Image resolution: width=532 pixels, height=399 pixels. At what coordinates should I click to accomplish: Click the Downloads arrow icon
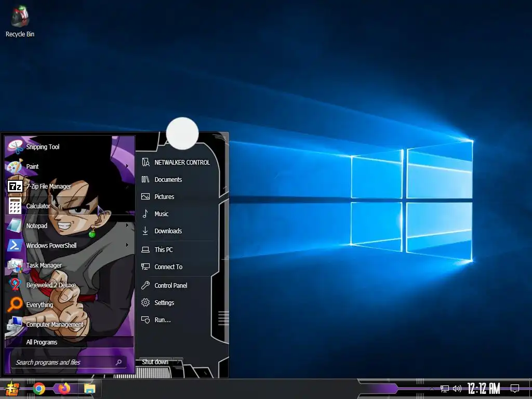[145, 231]
